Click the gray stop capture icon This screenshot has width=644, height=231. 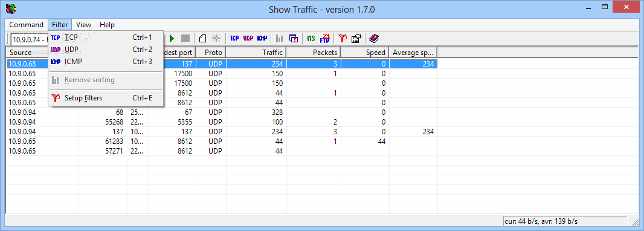185,38
